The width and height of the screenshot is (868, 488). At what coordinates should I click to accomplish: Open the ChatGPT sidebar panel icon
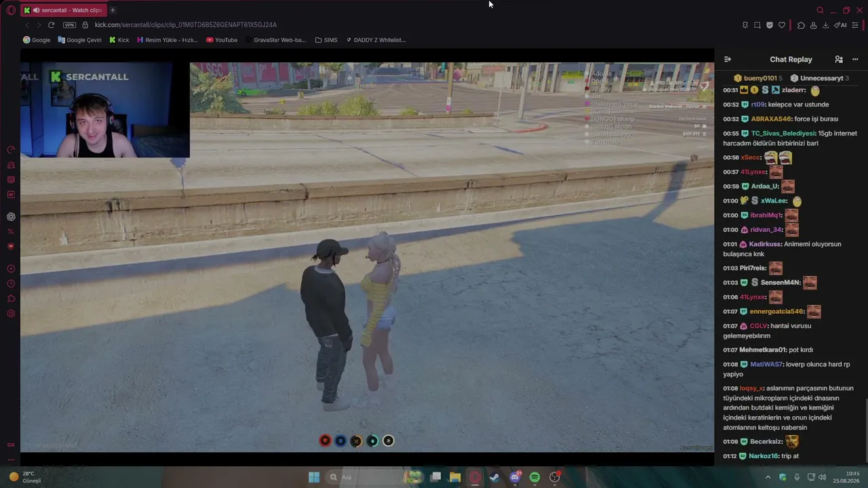click(x=11, y=217)
